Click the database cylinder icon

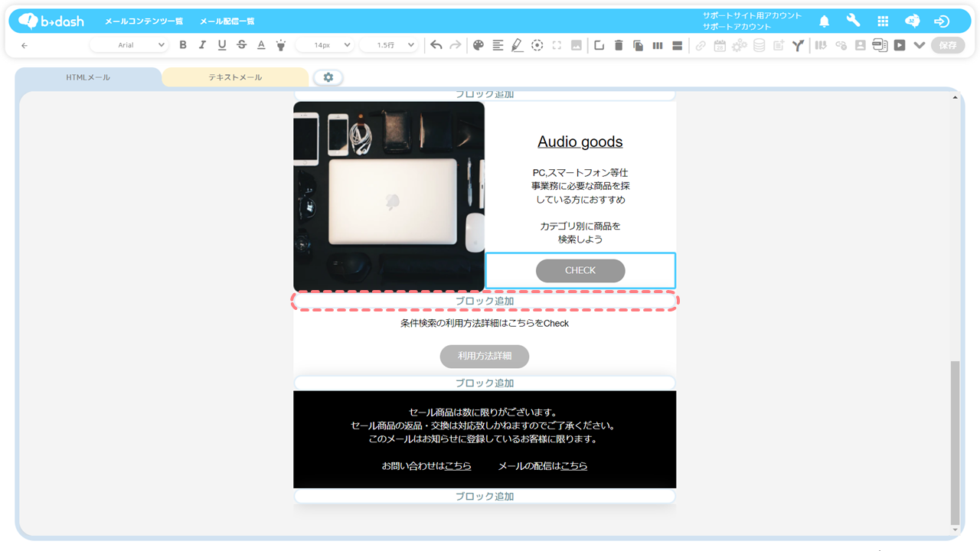759,45
